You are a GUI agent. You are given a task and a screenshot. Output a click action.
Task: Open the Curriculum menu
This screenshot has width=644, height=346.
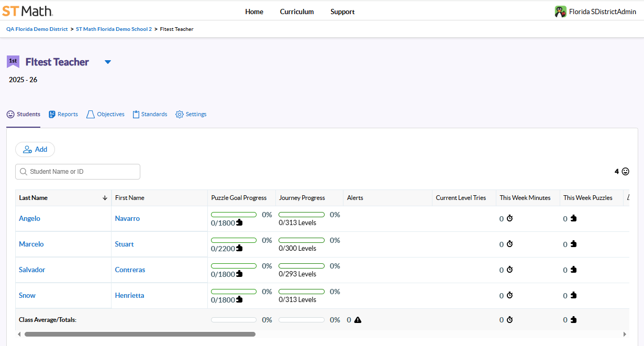[x=297, y=12]
